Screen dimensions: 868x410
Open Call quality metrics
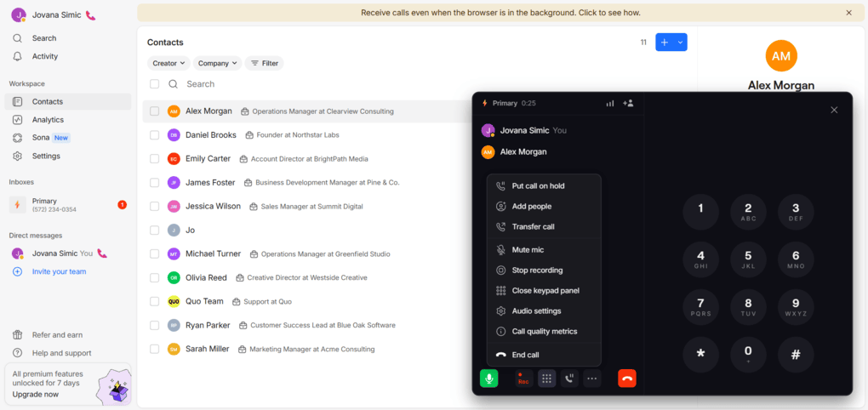544,332
